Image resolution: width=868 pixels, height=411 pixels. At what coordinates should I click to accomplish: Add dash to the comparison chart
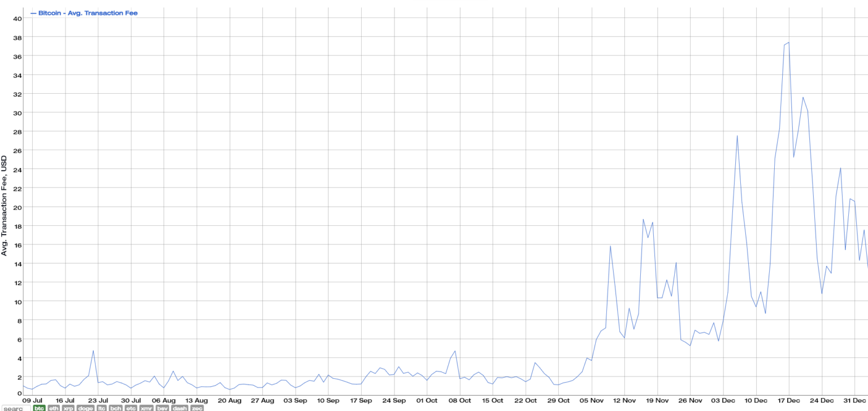tap(180, 408)
